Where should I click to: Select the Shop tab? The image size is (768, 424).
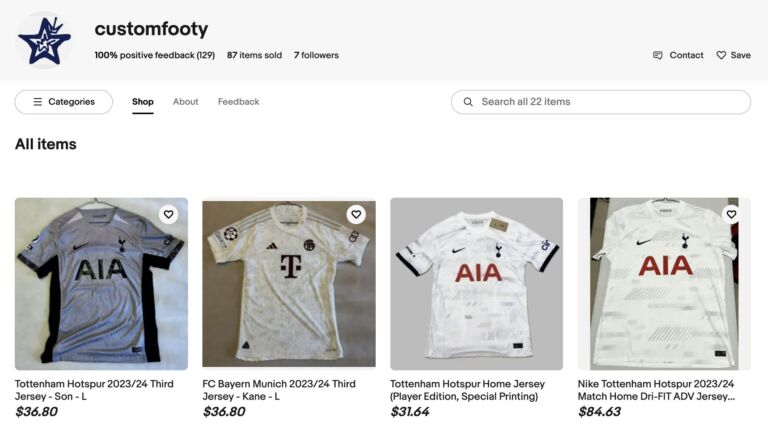tap(143, 102)
